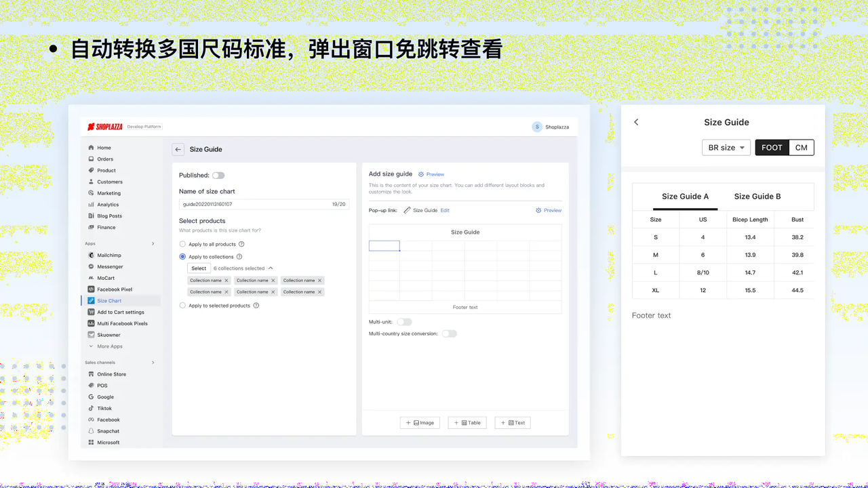The height and width of the screenshot is (488, 868).
Task: Click help icon beside Apply to selected products
Action: [x=256, y=306]
